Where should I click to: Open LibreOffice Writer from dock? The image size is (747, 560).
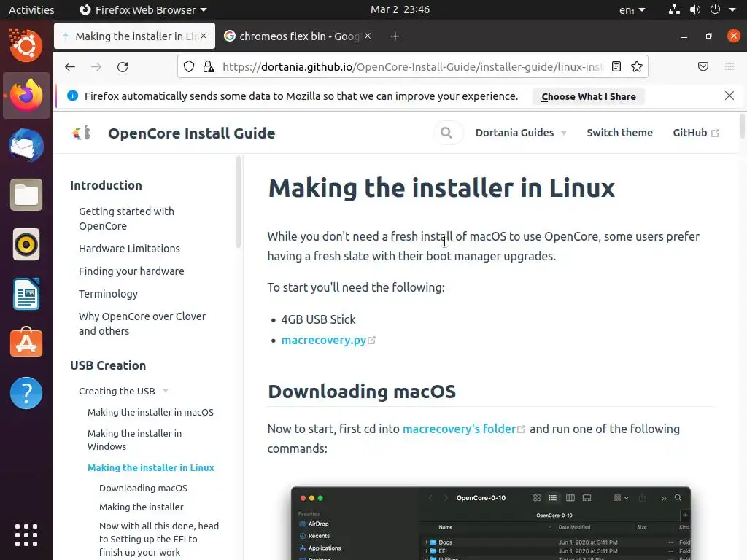[x=26, y=295]
